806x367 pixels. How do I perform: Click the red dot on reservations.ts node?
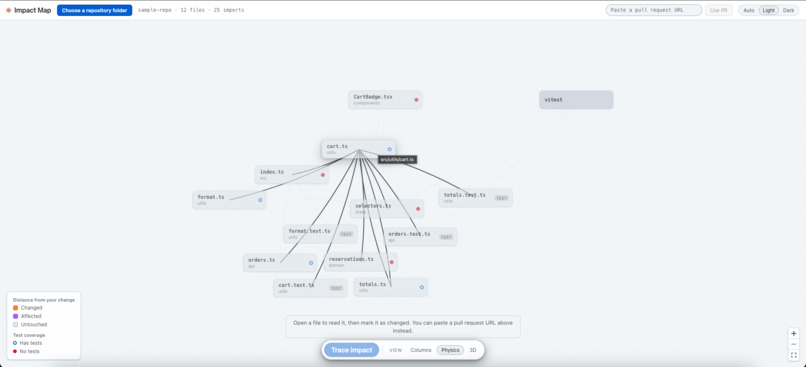click(392, 262)
